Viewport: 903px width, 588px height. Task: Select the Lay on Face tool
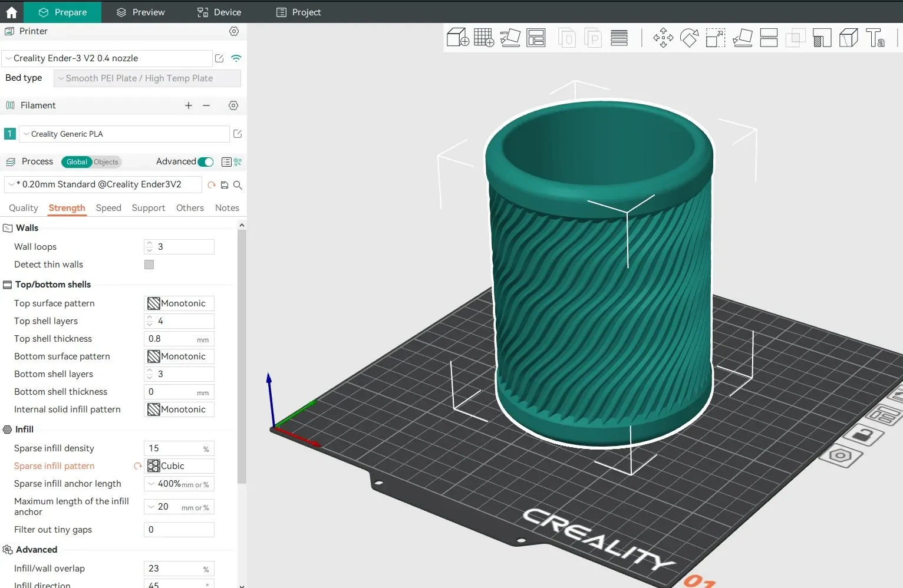(x=742, y=38)
